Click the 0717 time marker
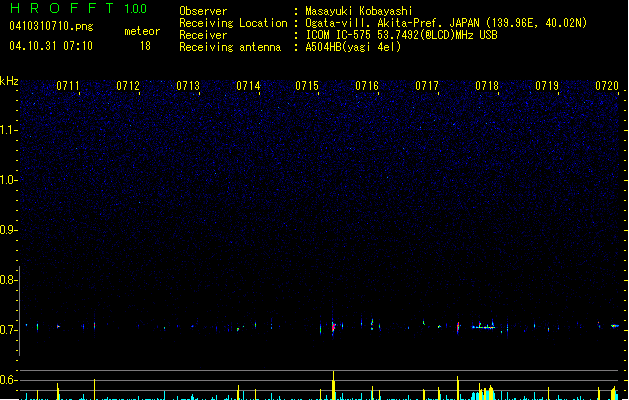Screen dimensions: 629x400 pyautogui.click(x=427, y=86)
